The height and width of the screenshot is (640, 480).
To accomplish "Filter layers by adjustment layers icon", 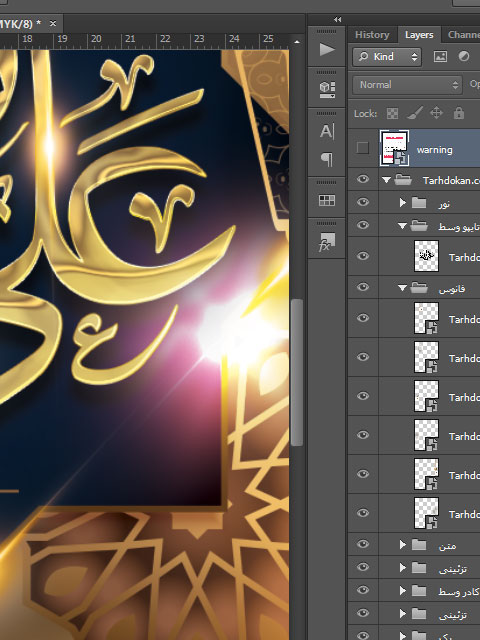I will 464,56.
